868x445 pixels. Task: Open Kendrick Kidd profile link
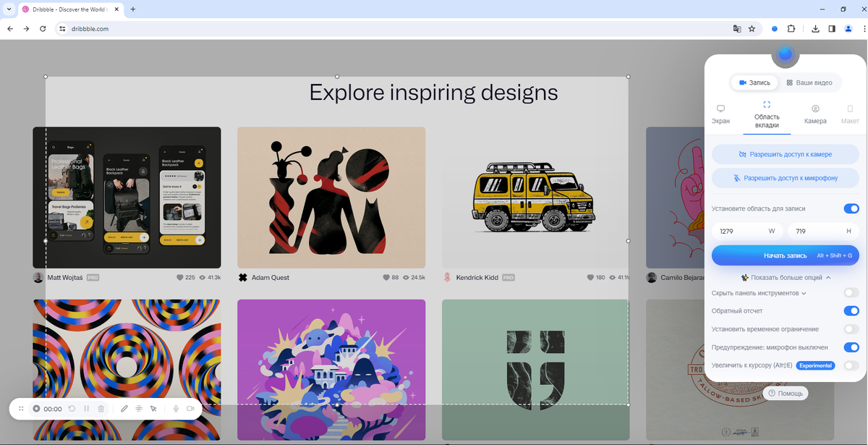coord(477,278)
